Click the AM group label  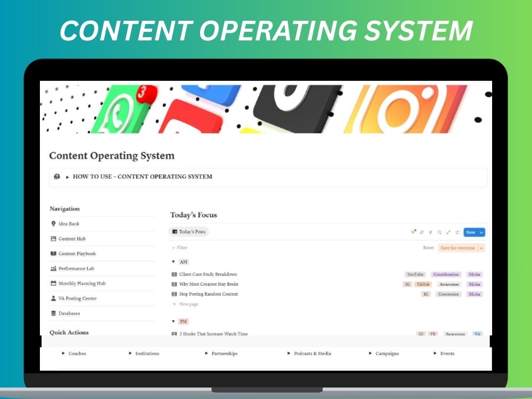(x=184, y=262)
